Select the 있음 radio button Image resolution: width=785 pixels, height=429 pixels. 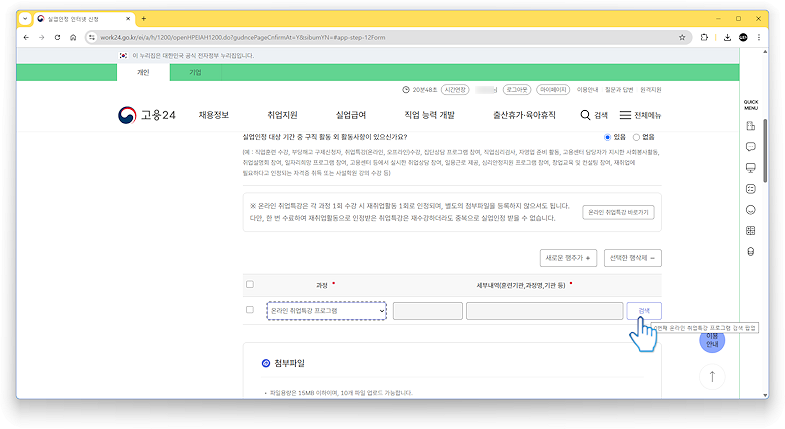point(608,137)
